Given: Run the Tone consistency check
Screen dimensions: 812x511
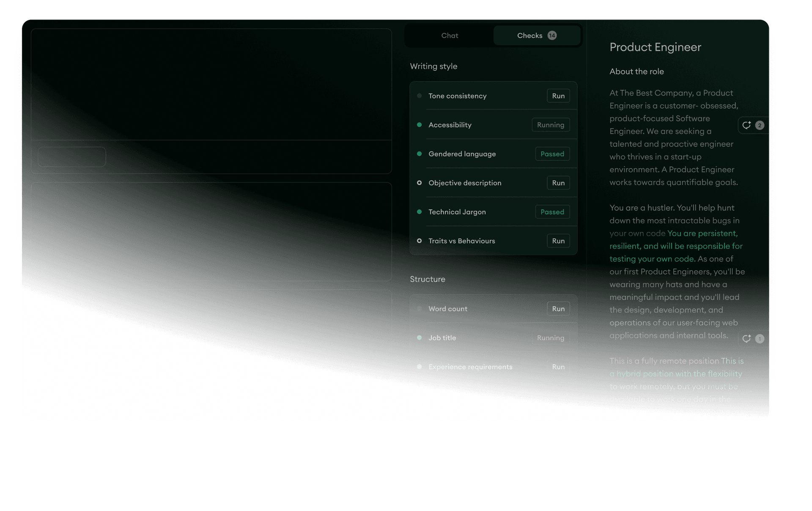Looking at the screenshot, I should coord(558,96).
